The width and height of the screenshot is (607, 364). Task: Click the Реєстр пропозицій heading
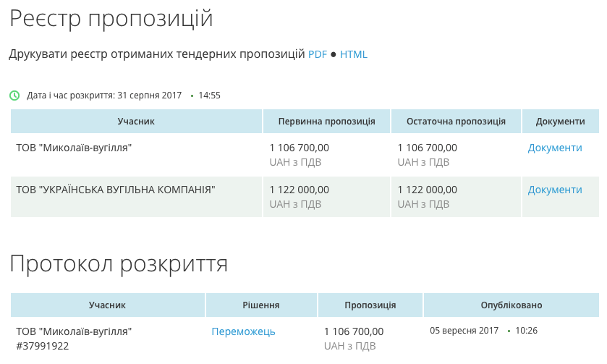click(111, 19)
